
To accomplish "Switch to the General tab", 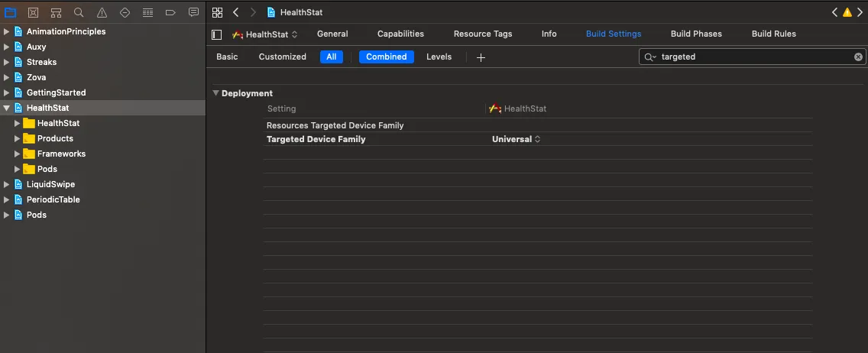I will click(x=332, y=34).
